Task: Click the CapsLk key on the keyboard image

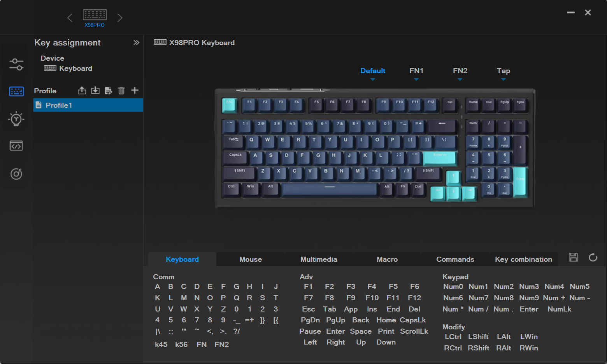Action: pyautogui.click(x=235, y=158)
